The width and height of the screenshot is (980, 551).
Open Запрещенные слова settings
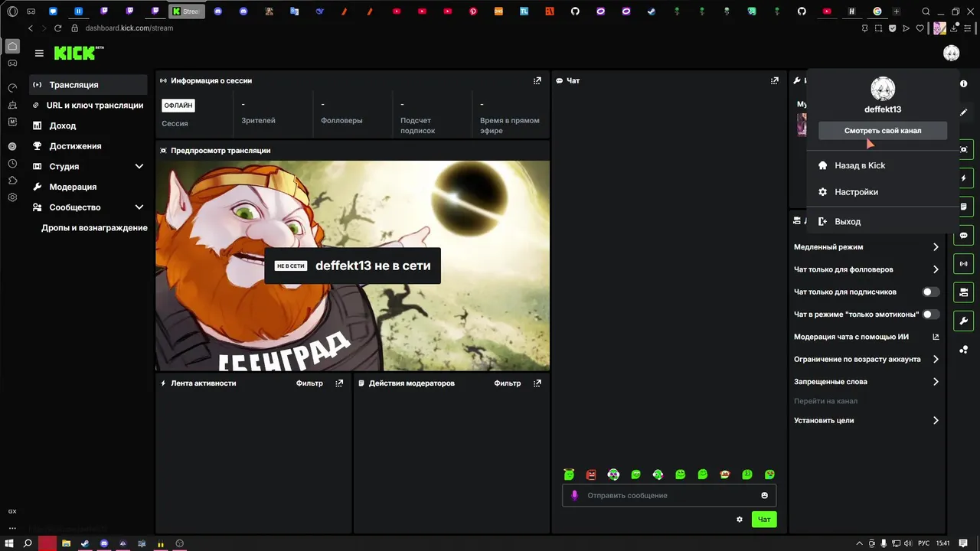tap(867, 382)
